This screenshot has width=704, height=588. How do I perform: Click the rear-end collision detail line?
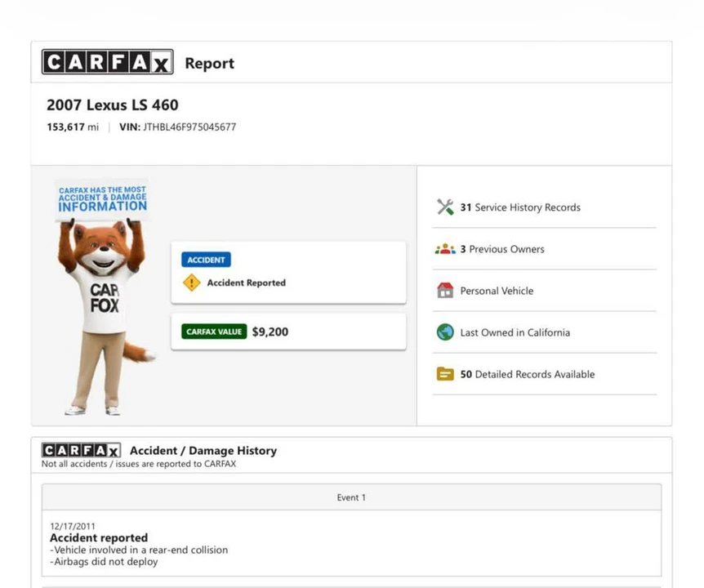click(x=139, y=550)
